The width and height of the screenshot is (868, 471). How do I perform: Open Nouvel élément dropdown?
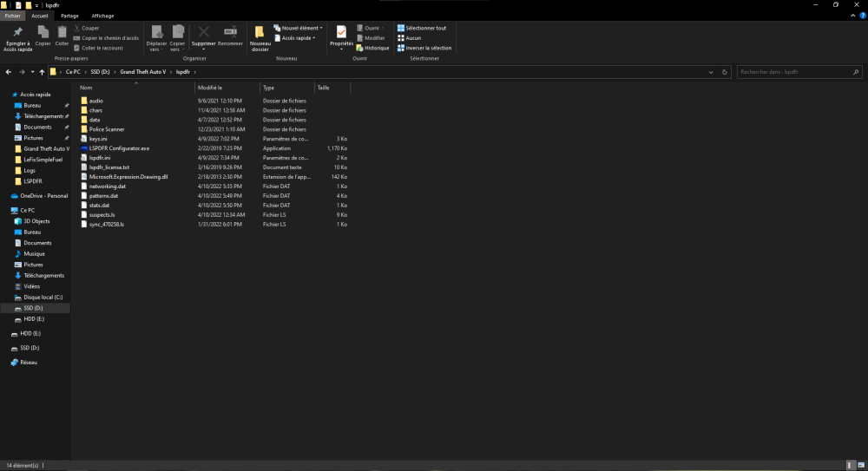(298, 28)
